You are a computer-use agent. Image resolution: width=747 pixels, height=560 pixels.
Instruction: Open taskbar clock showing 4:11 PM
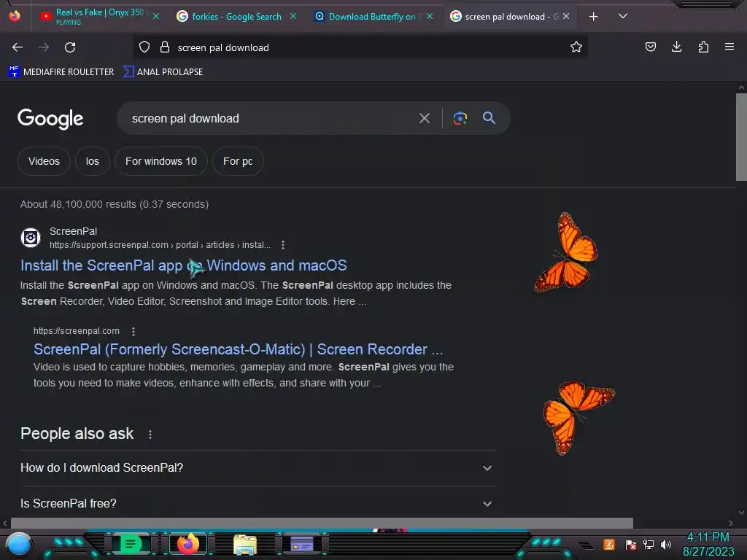708,544
